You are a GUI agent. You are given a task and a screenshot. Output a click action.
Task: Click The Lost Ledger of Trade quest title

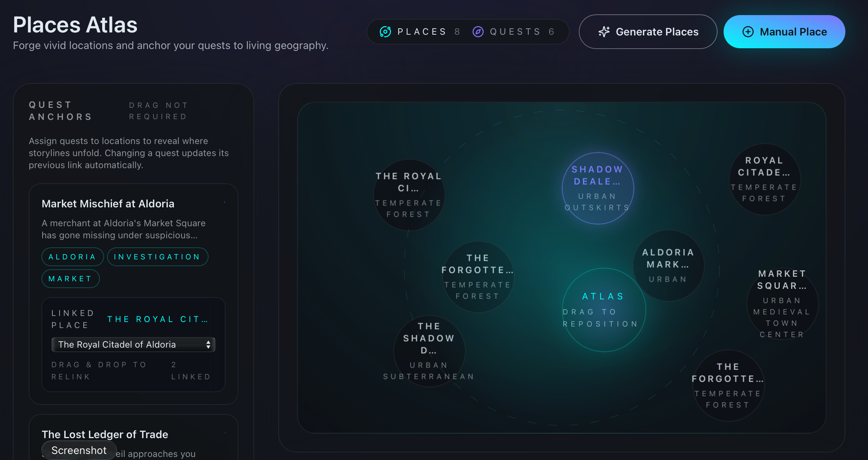pyautogui.click(x=105, y=434)
